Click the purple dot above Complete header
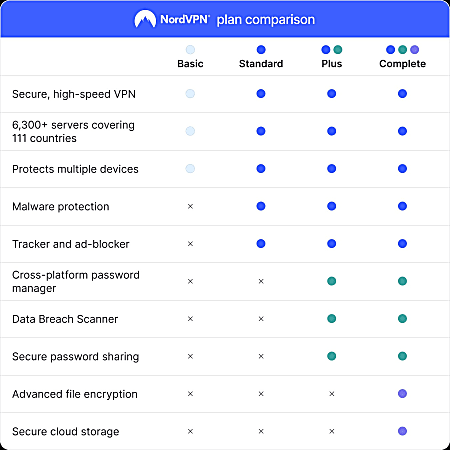The image size is (450, 450). click(414, 50)
